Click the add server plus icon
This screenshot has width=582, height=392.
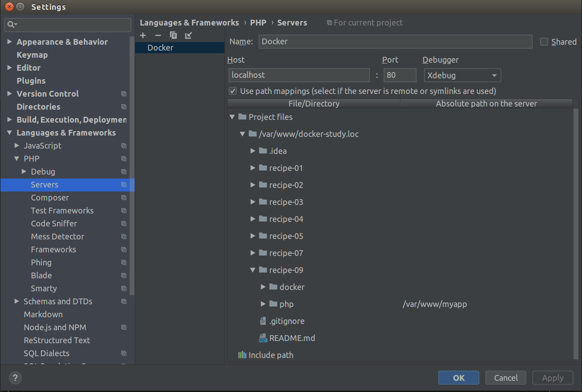point(143,35)
